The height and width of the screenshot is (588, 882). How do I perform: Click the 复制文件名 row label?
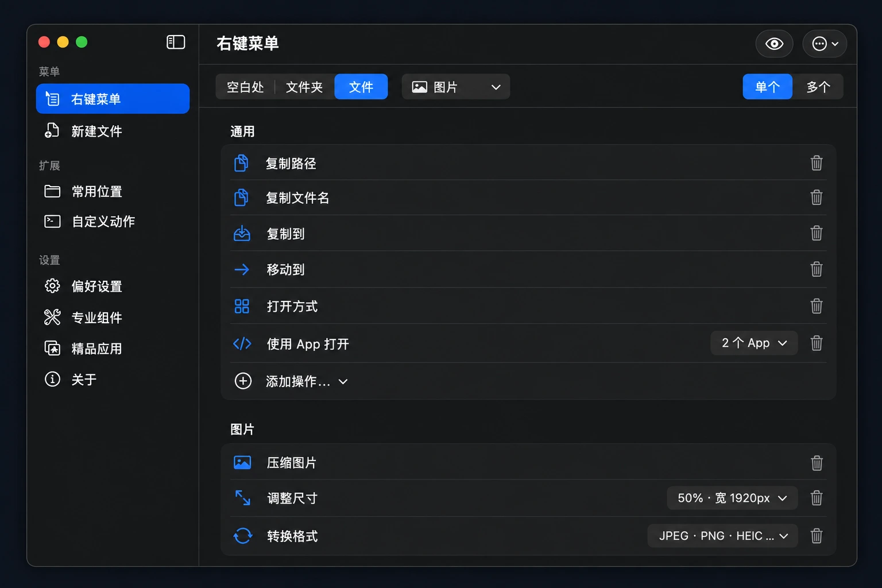(x=297, y=198)
